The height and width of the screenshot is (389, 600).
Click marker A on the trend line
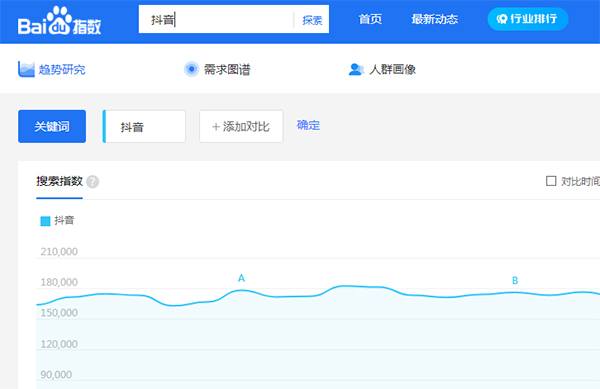click(x=241, y=278)
